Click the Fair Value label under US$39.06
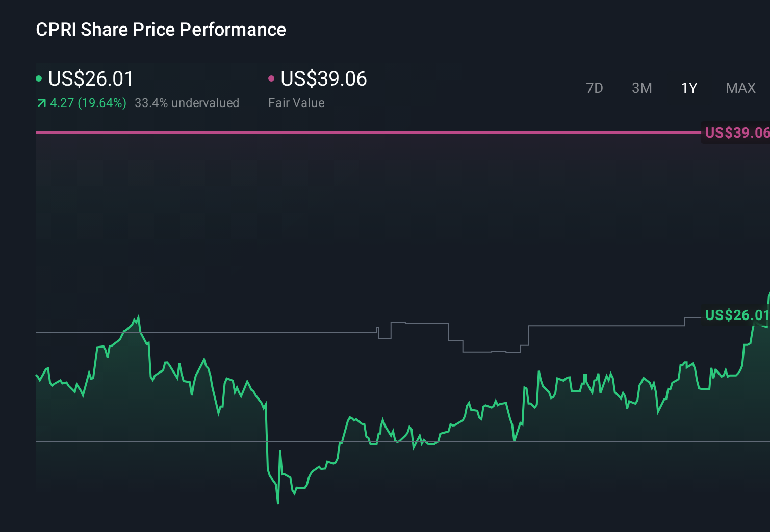Screen dimensions: 770x532 [296, 102]
